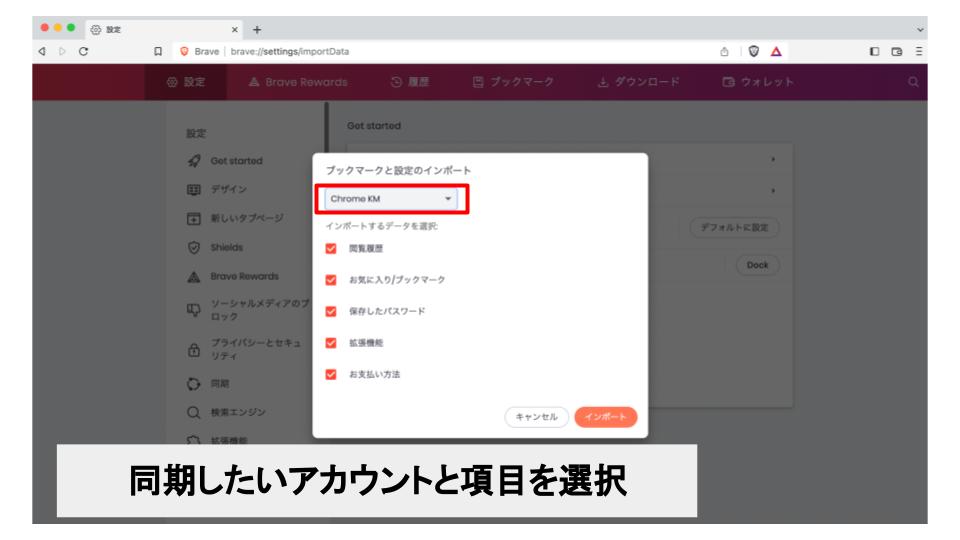The height and width of the screenshot is (540, 960).
Task: Click Brave Rewards sidebar triangle icon
Action: [193, 277]
